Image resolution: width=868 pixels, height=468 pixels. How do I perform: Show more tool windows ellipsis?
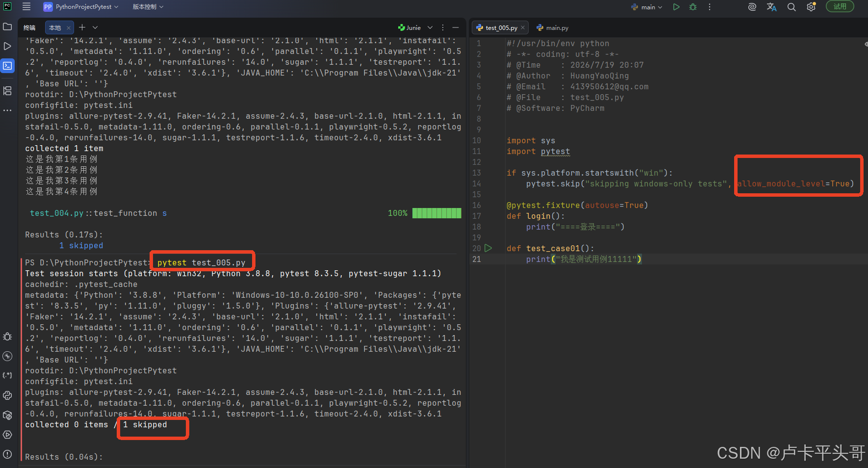click(7, 110)
